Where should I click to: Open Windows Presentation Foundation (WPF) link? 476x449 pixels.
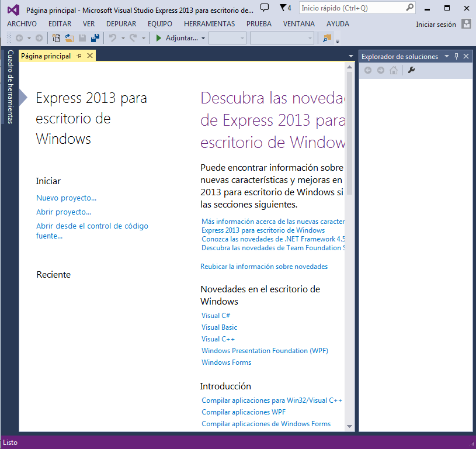click(x=265, y=351)
